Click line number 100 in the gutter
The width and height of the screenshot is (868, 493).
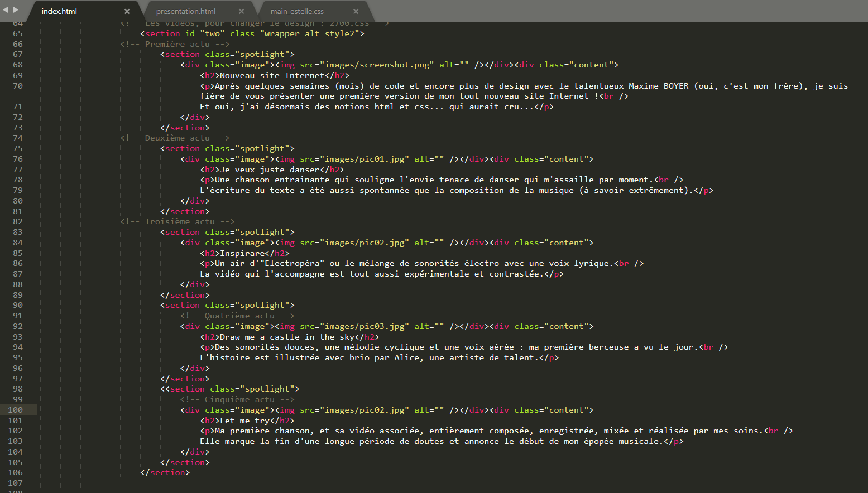coord(16,410)
